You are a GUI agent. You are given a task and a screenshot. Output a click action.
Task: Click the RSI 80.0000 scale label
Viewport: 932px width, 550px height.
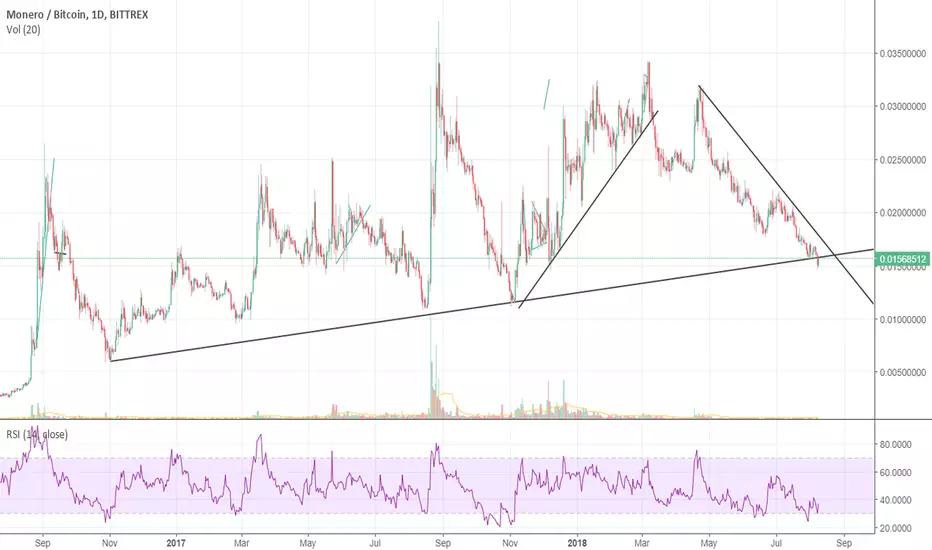895,444
